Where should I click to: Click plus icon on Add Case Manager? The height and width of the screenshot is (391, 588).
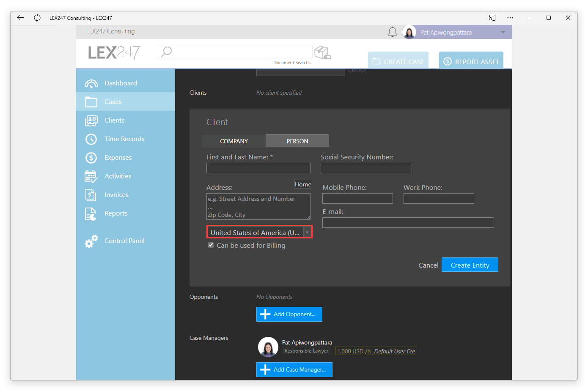click(265, 369)
